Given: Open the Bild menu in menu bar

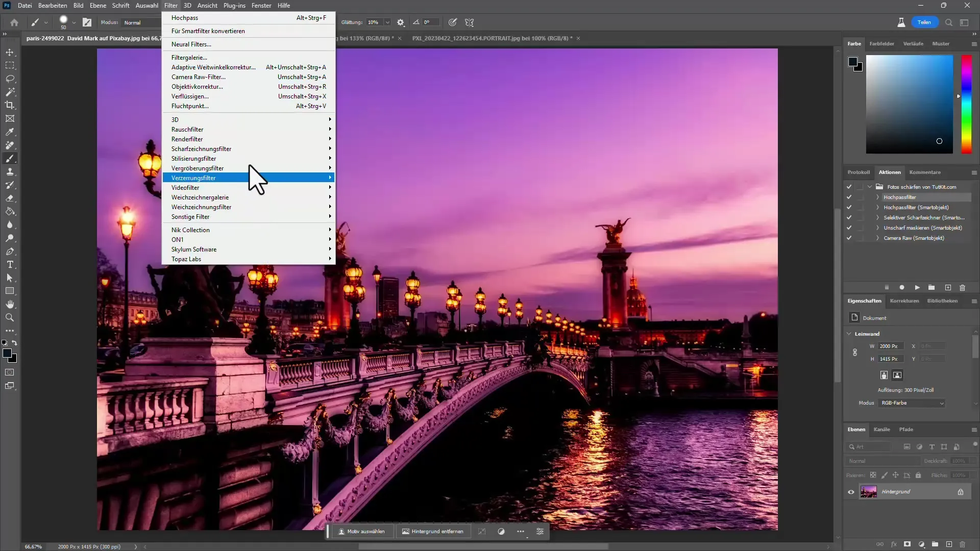Looking at the screenshot, I should click(x=78, y=6).
